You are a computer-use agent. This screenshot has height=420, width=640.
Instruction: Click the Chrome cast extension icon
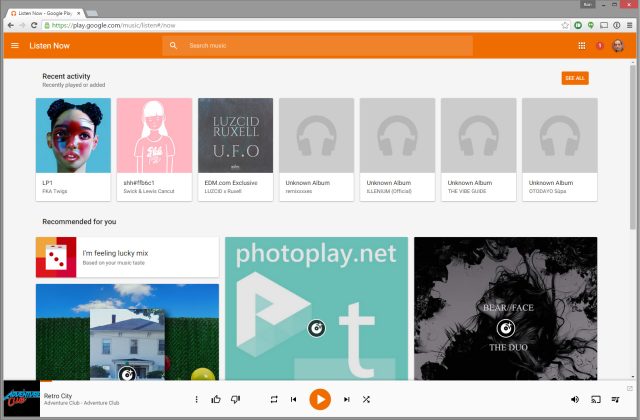click(x=604, y=25)
